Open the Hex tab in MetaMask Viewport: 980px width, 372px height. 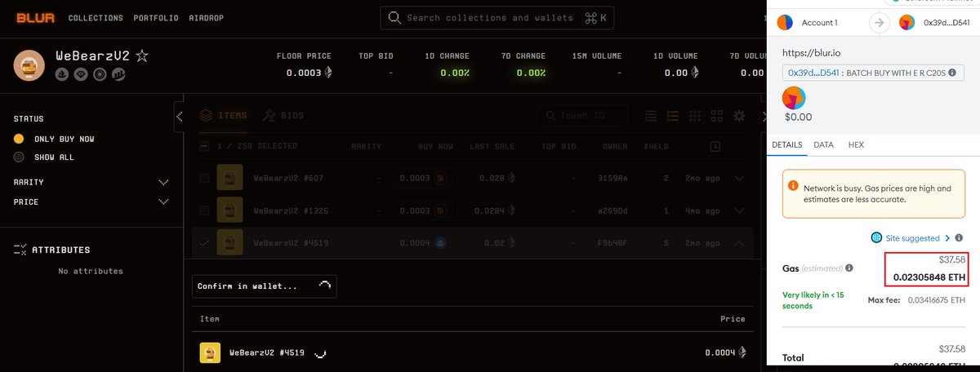pyautogui.click(x=856, y=144)
